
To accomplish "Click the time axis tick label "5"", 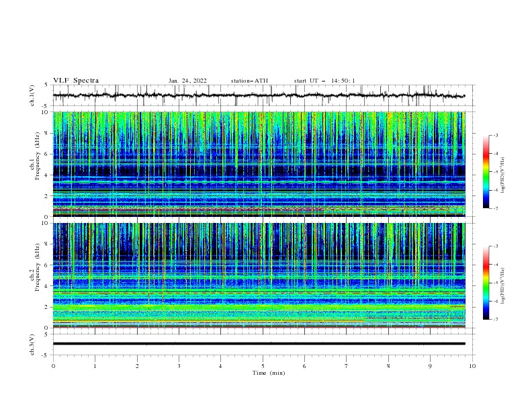I will pos(263,366).
